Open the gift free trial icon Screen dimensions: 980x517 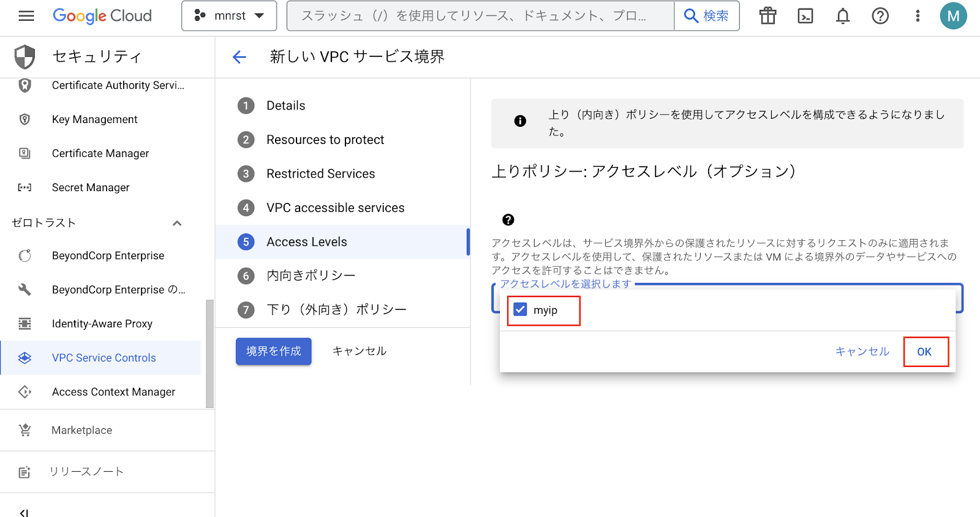coord(767,16)
